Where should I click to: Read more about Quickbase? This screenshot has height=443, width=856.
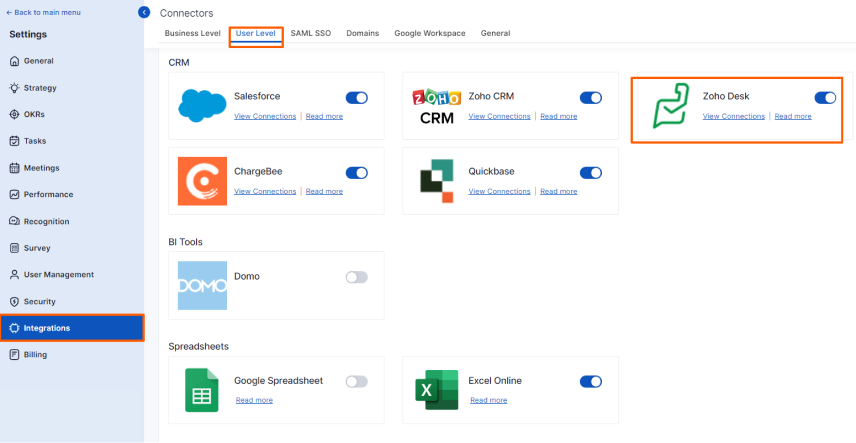pos(558,192)
